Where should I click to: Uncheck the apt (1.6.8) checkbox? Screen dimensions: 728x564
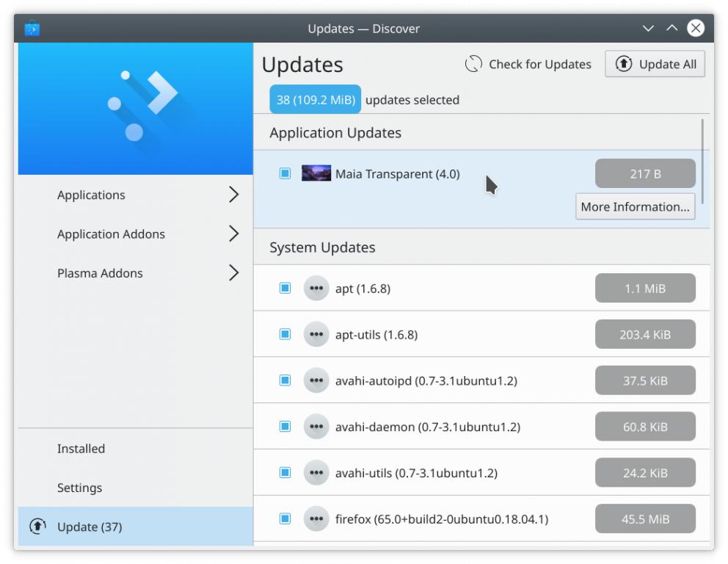(285, 288)
